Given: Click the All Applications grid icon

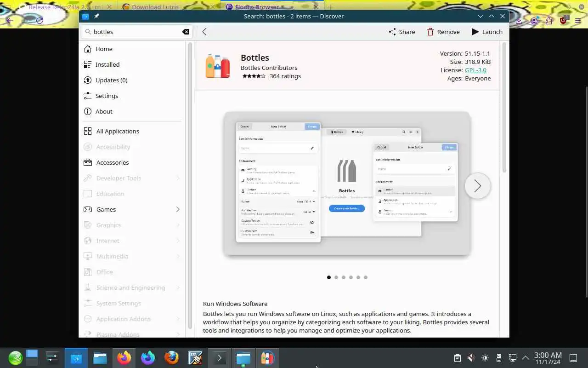Looking at the screenshot, I should [88, 131].
